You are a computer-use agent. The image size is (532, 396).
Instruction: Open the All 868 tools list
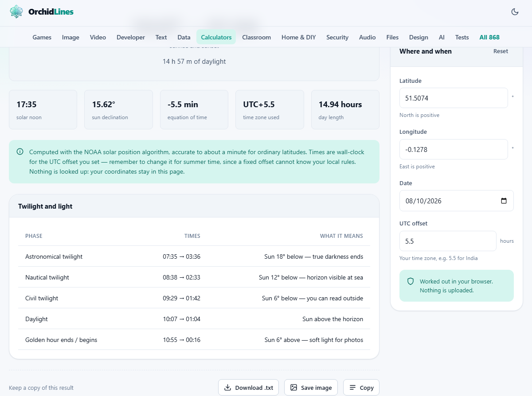pos(489,37)
